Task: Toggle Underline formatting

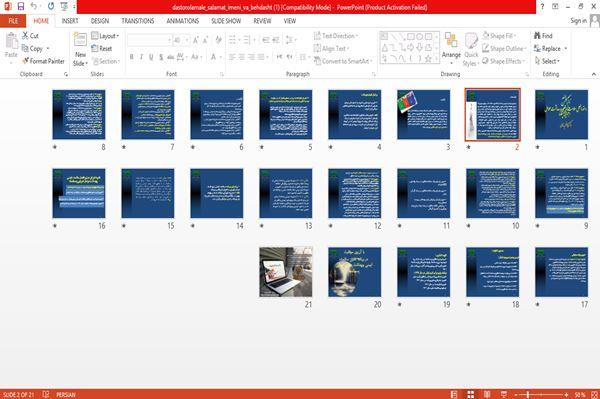Action: tap(151, 57)
